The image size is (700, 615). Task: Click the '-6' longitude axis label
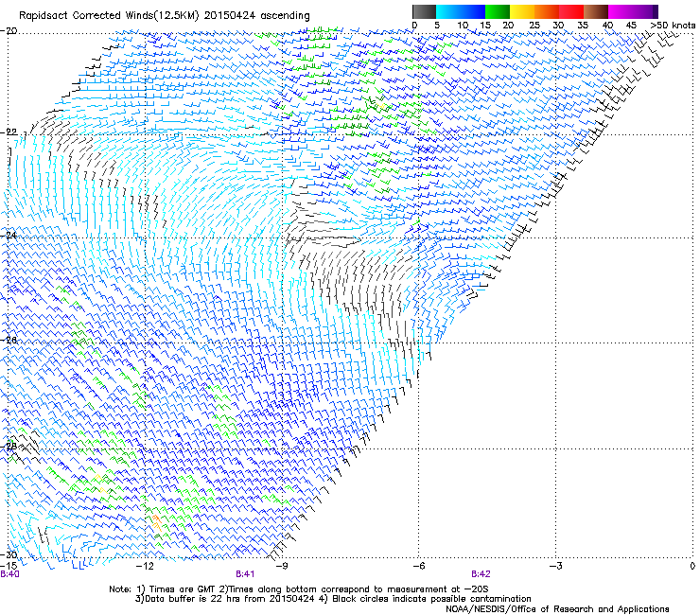coord(419,566)
